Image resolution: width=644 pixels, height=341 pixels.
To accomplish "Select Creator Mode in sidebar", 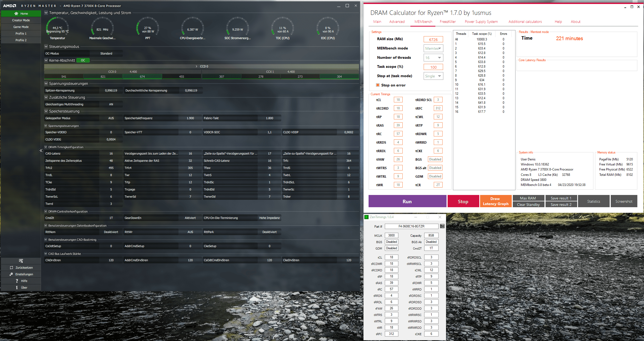I will [21, 20].
